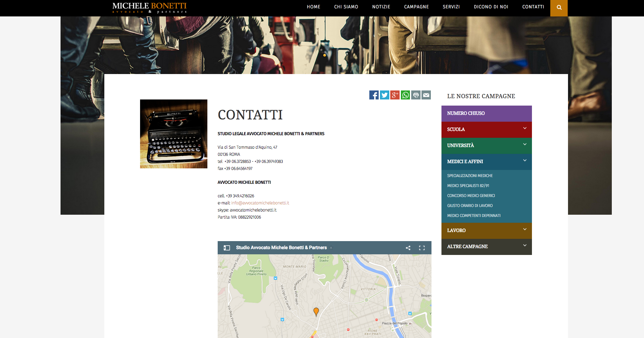Toggle the map legend sidebar panel icon

(x=227, y=248)
